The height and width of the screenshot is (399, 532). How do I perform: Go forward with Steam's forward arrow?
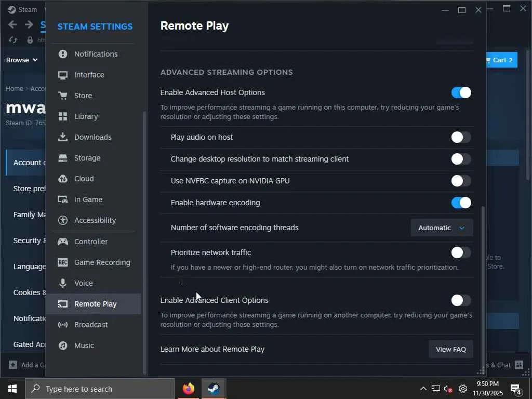coord(29,24)
